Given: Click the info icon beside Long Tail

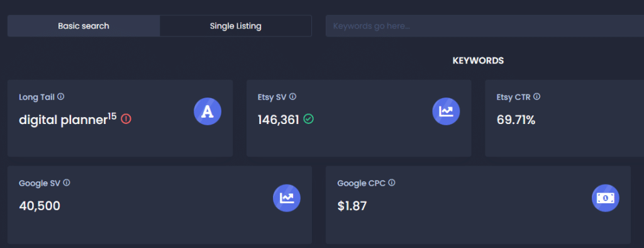Looking at the screenshot, I should (61, 97).
